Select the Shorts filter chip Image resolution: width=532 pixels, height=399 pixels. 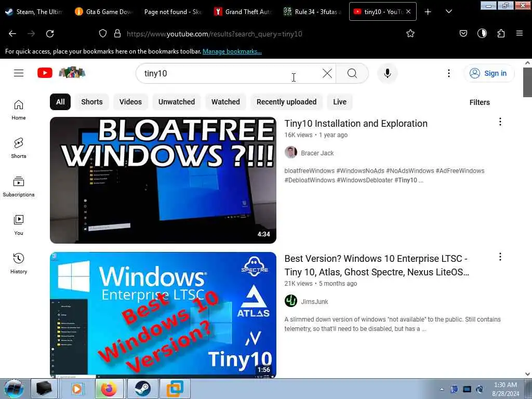[x=91, y=102]
